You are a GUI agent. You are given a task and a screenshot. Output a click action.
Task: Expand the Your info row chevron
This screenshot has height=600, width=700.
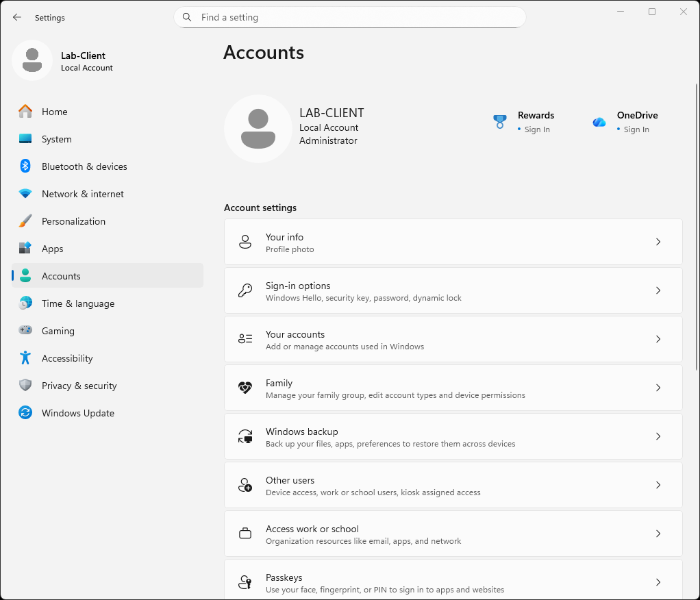pos(658,242)
